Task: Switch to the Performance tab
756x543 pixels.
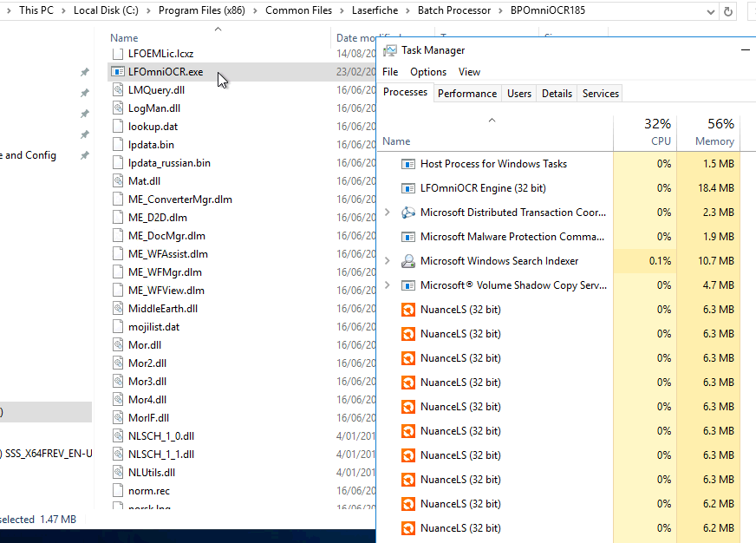Action: 467,94
